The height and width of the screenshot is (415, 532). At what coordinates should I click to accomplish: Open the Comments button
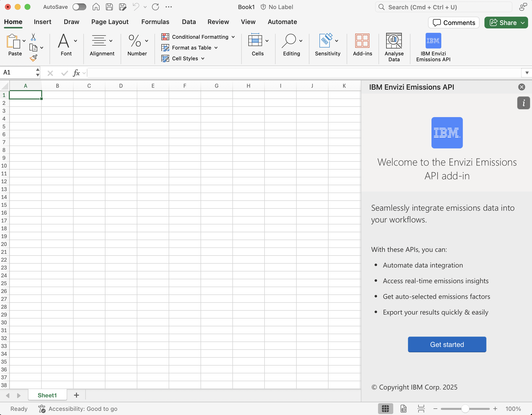tap(454, 23)
